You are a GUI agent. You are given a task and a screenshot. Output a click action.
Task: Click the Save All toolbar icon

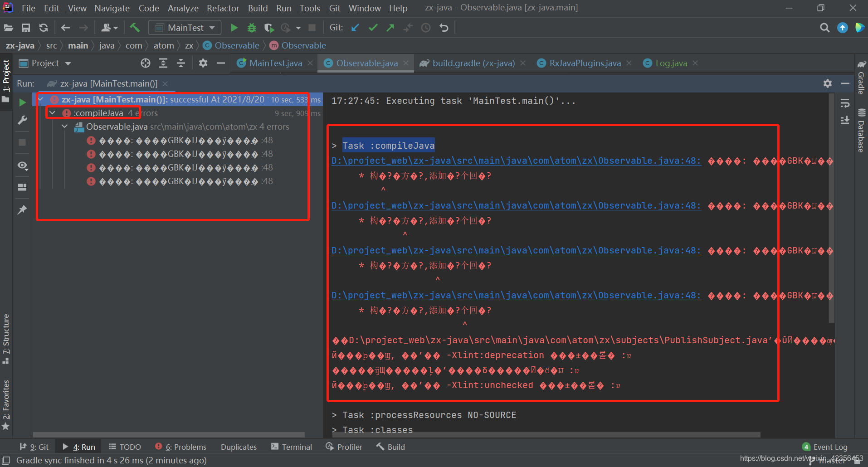[x=26, y=28]
